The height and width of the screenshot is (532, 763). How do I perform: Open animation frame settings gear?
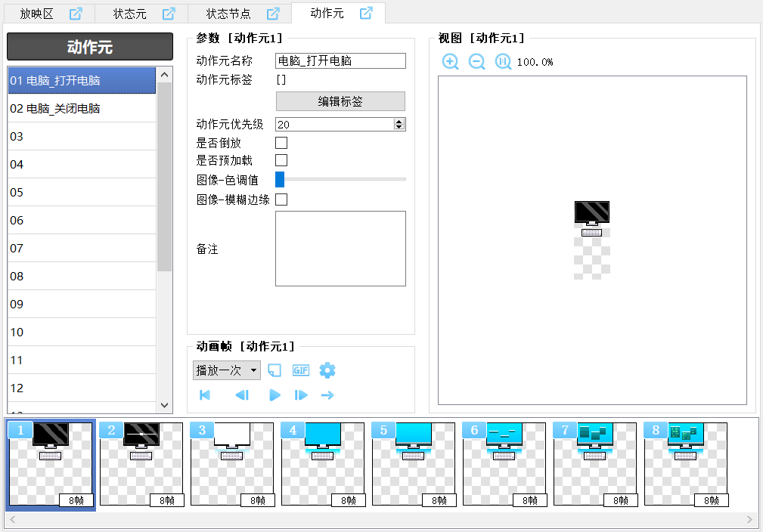click(327, 370)
